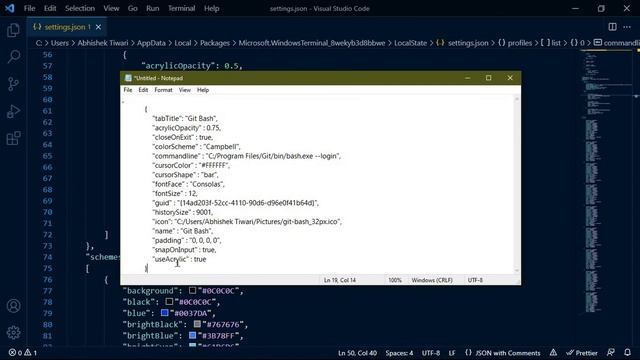Click the "useAcrylic" : true line in Notepad
The height and width of the screenshot is (360, 640).
point(179,259)
